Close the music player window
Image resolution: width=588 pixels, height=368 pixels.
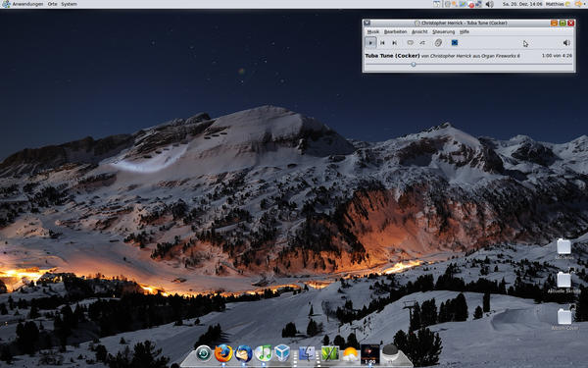click(570, 23)
